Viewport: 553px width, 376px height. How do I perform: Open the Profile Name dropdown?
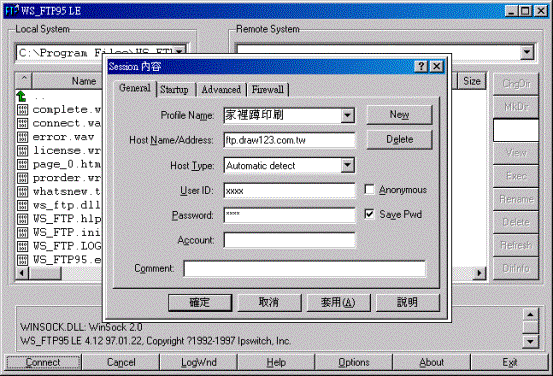click(x=347, y=115)
